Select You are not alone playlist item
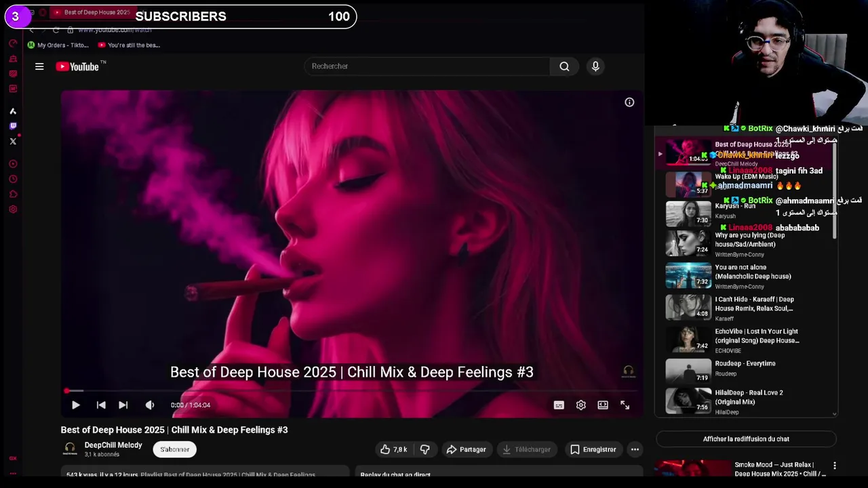The height and width of the screenshot is (488, 868). [x=745, y=276]
